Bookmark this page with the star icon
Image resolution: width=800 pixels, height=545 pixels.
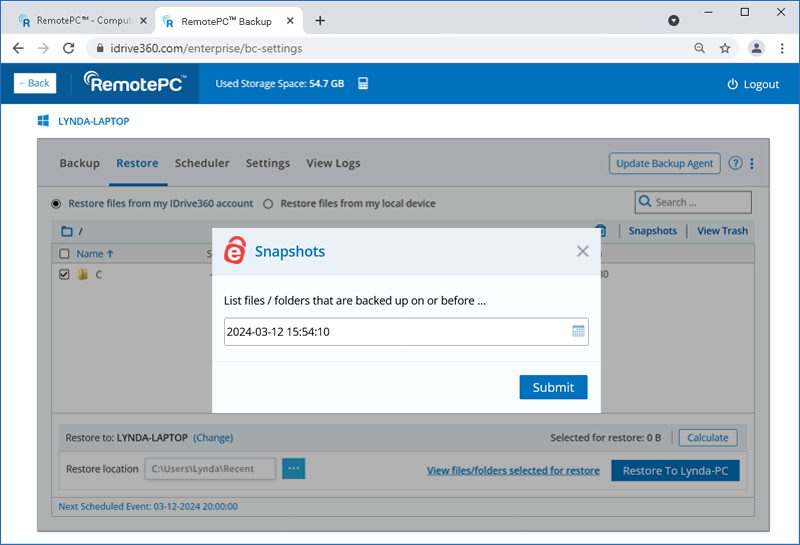(725, 48)
